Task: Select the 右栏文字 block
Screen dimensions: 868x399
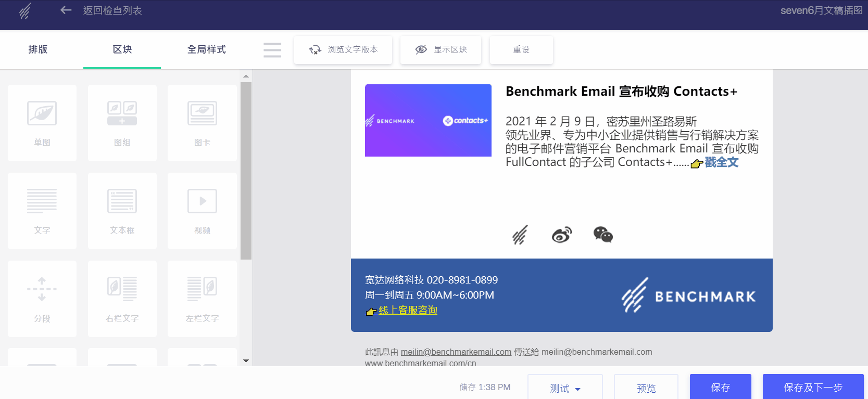Action: tap(122, 299)
